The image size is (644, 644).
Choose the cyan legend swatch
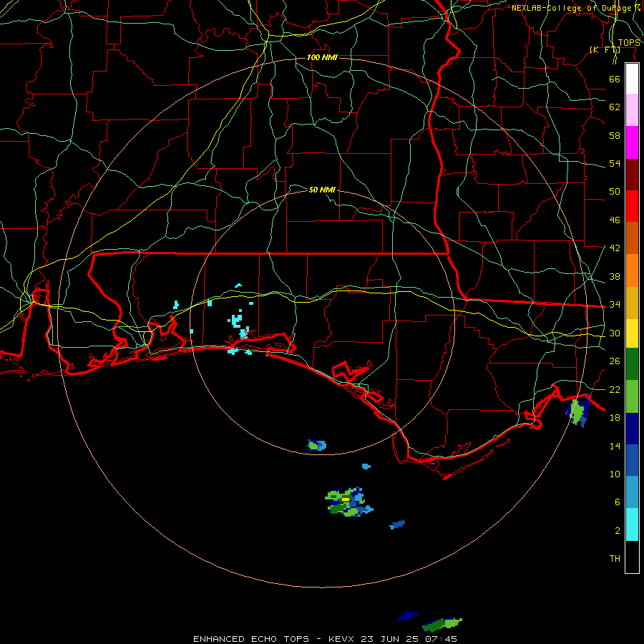click(632, 525)
